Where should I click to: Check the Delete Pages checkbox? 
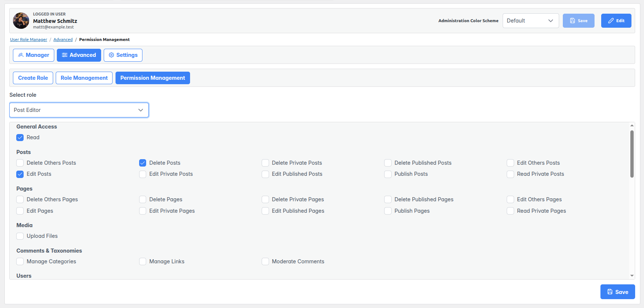point(142,199)
